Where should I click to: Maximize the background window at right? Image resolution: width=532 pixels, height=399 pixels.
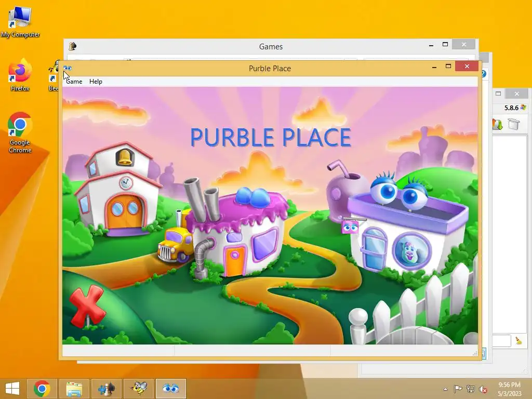pos(498,94)
